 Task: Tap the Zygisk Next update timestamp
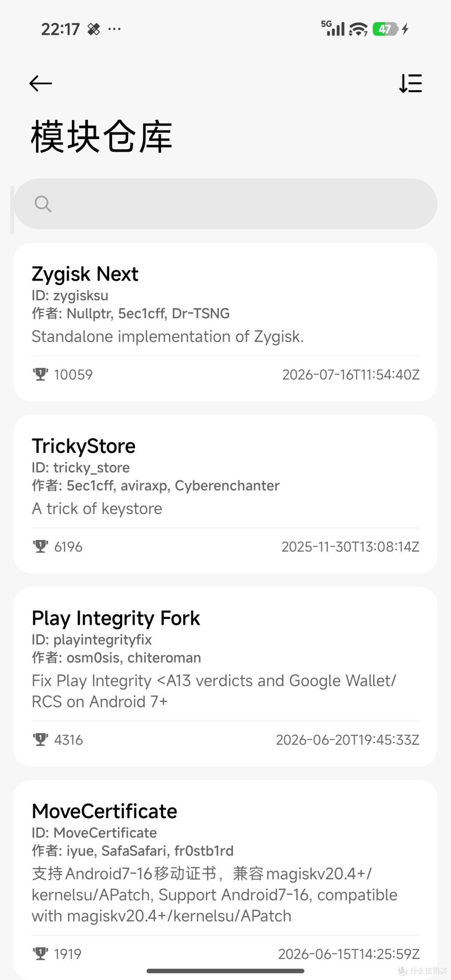[x=351, y=375]
